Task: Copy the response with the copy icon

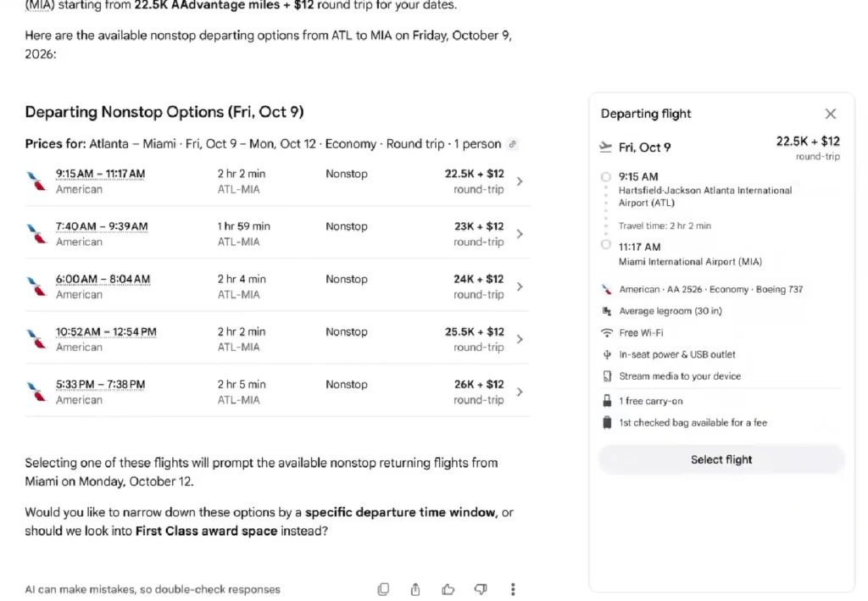Action: click(x=383, y=589)
